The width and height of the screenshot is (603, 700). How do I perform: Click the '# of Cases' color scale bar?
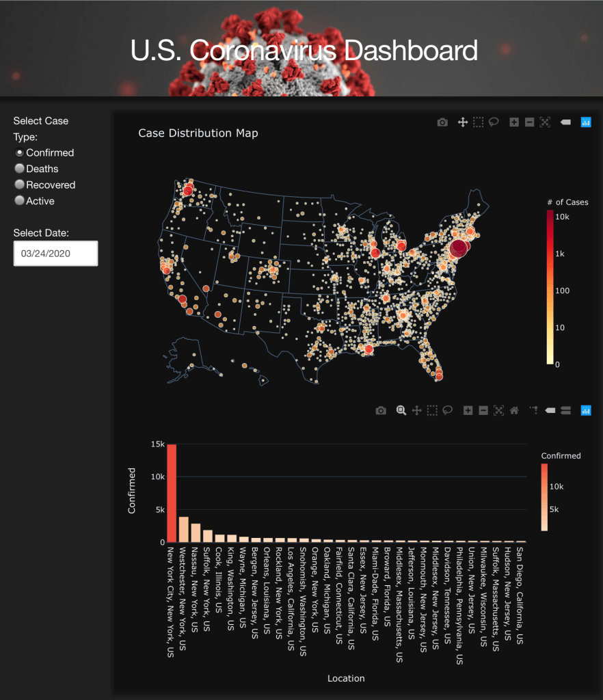(x=550, y=287)
